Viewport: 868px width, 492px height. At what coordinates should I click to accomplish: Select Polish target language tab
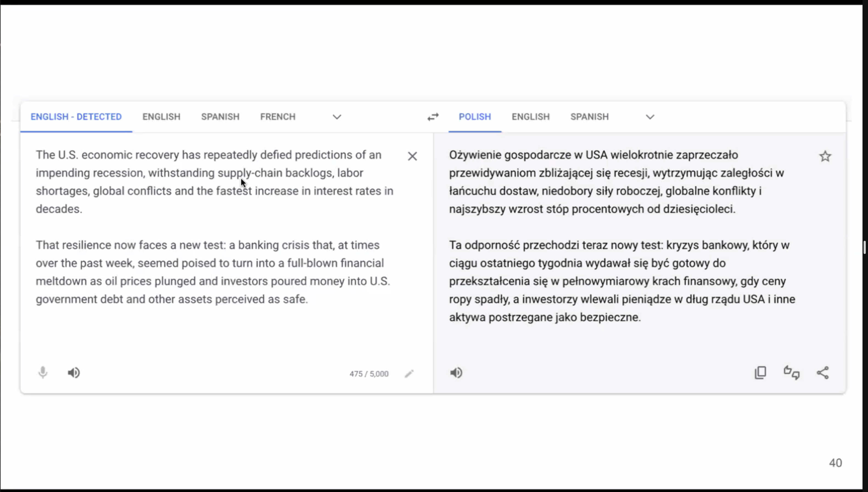click(475, 117)
